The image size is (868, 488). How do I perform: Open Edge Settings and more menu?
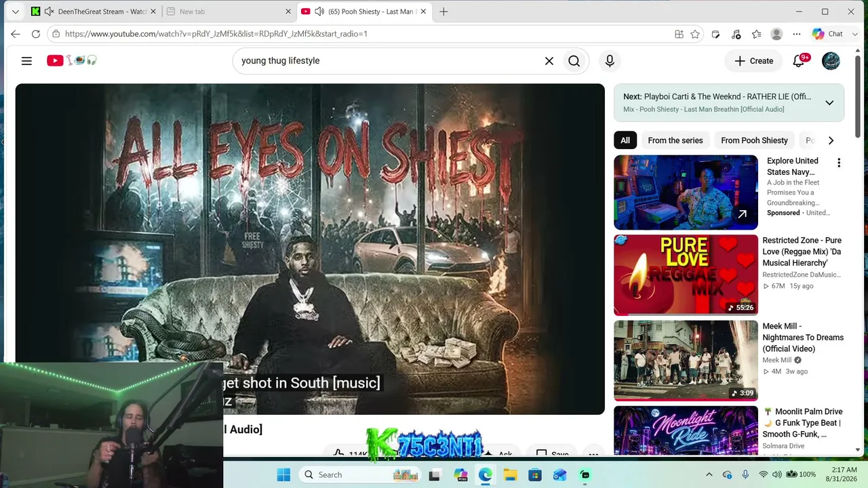797,34
